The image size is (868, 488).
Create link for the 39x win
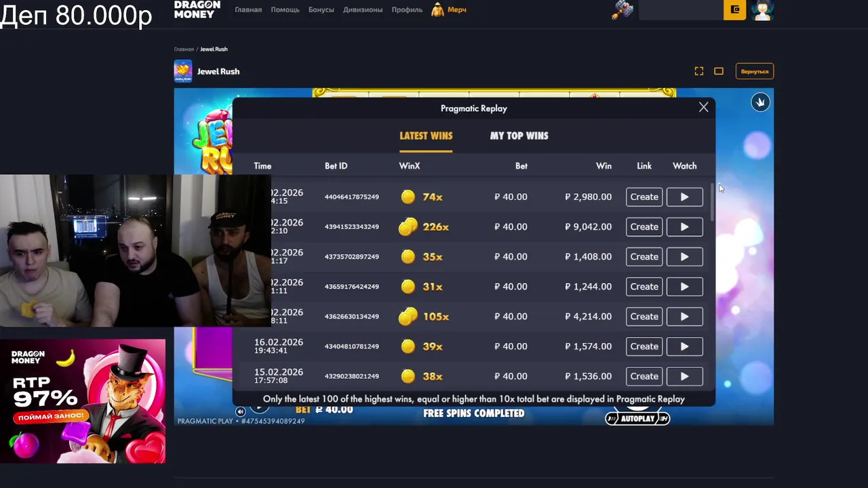click(x=644, y=346)
